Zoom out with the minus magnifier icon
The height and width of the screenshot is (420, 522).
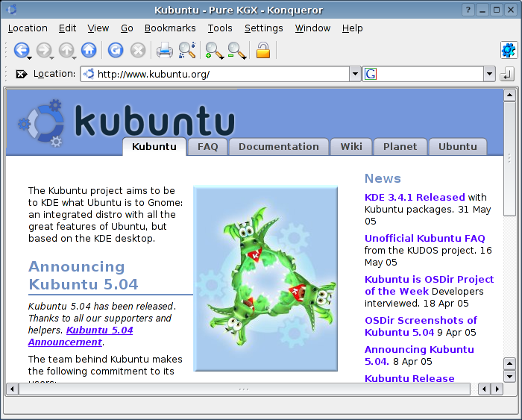click(236, 50)
